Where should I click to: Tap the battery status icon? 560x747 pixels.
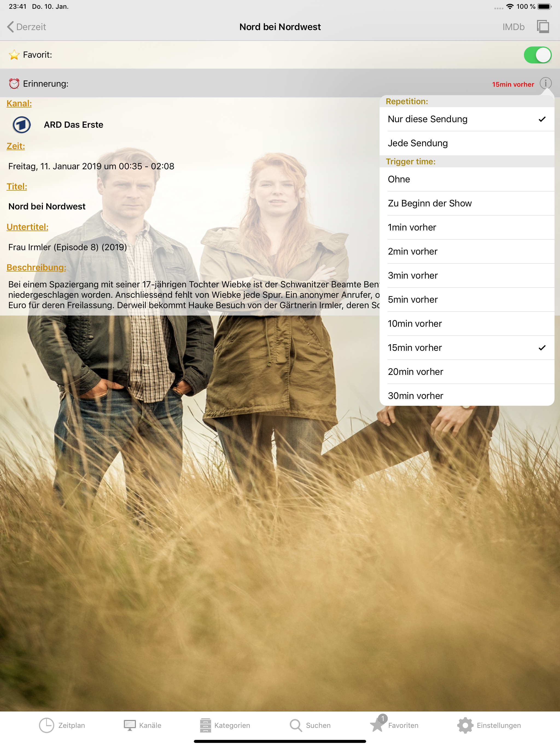pos(544,6)
